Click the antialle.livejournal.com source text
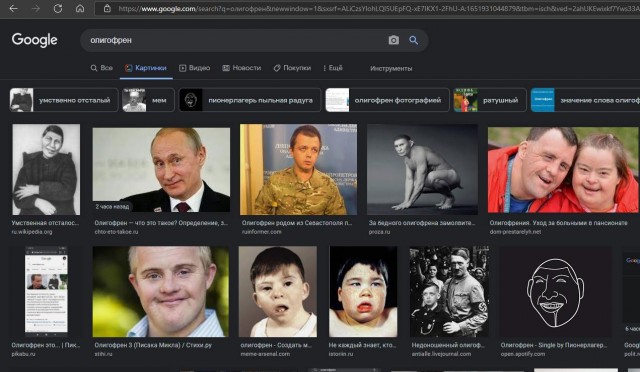The width and height of the screenshot is (640, 372). point(441,354)
